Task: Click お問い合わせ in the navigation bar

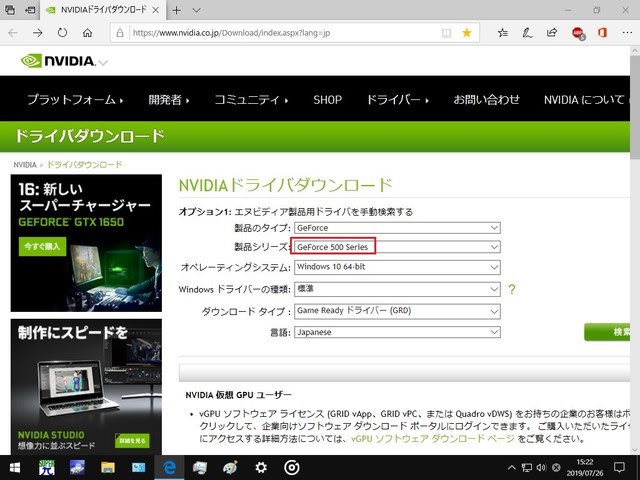Action: coord(487,100)
